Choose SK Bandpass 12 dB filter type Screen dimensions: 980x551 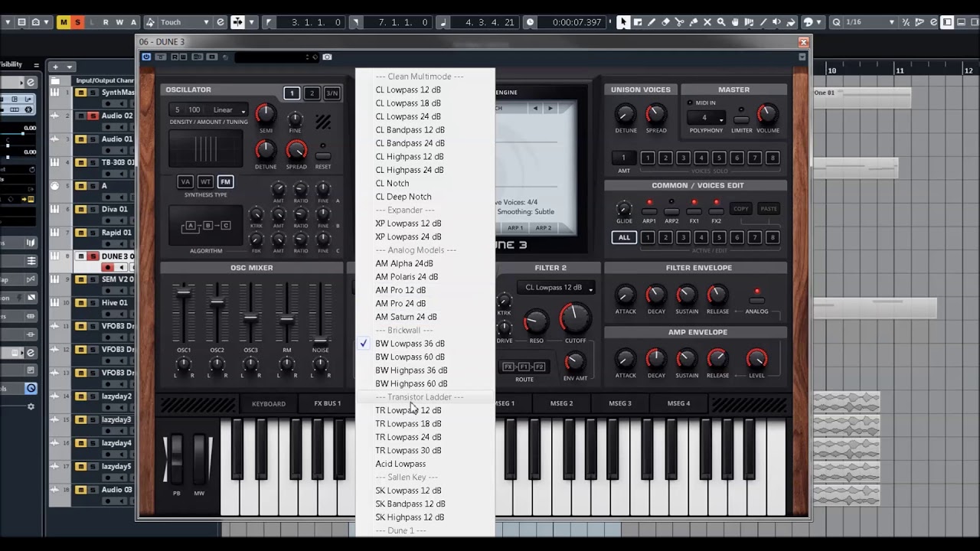point(410,504)
